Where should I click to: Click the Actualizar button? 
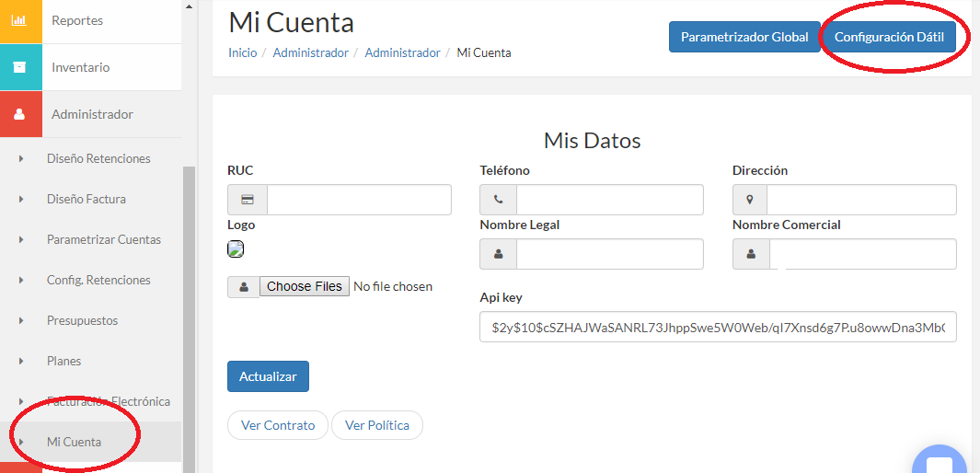(268, 376)
